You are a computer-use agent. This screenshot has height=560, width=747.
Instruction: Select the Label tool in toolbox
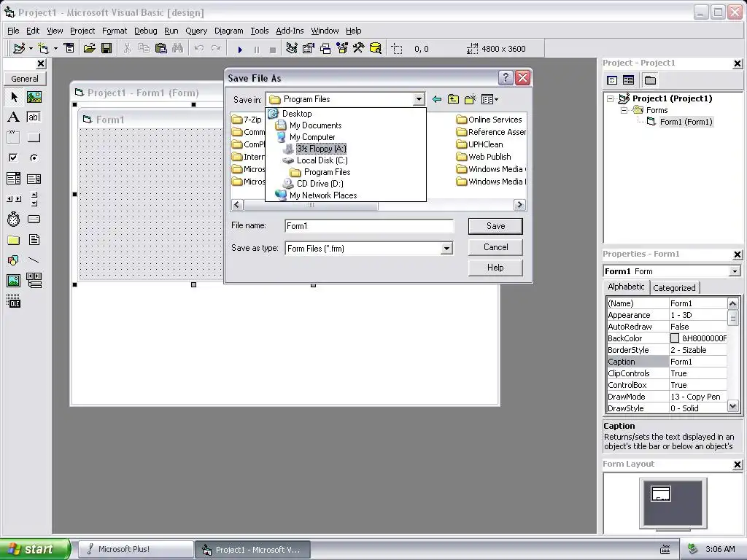point(14,117)
